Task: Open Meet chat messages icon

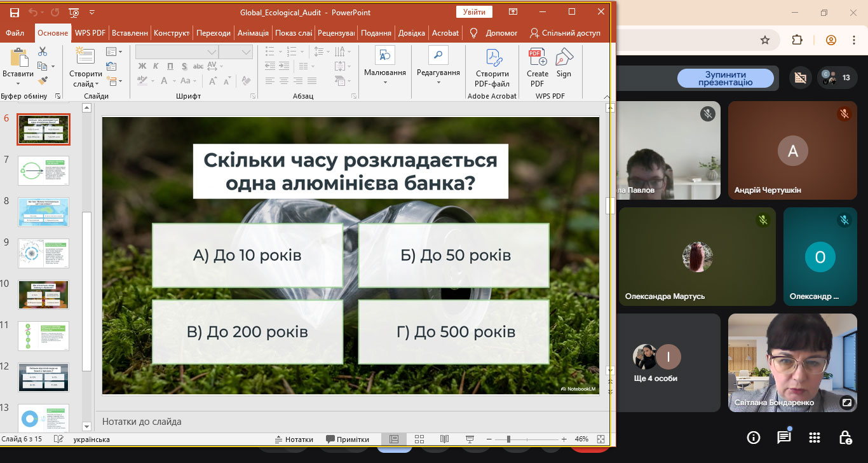Action: (x=784, y=437)
